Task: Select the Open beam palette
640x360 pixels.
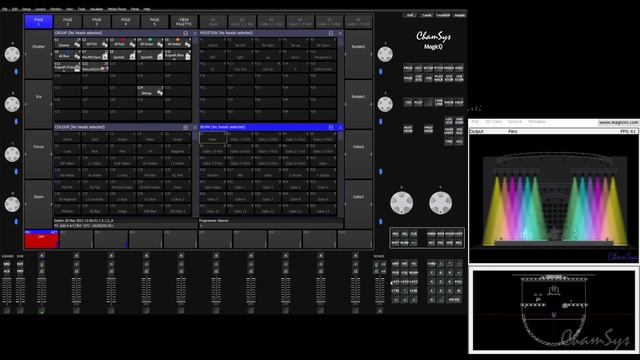Action: pyautogui.click(x=213, y=138)
